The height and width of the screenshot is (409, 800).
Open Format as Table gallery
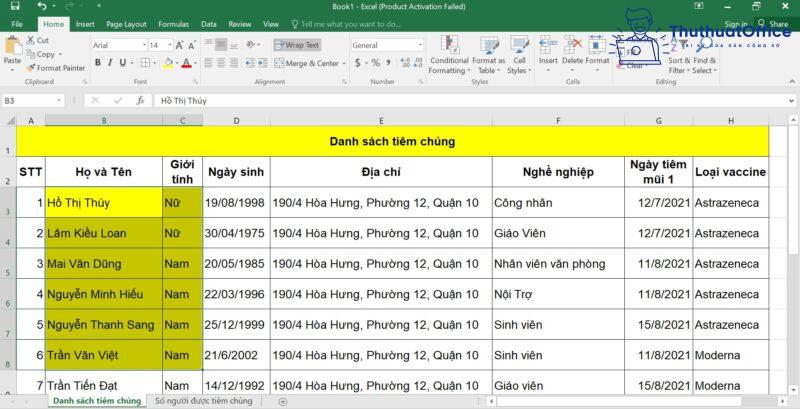coord(488,55)
